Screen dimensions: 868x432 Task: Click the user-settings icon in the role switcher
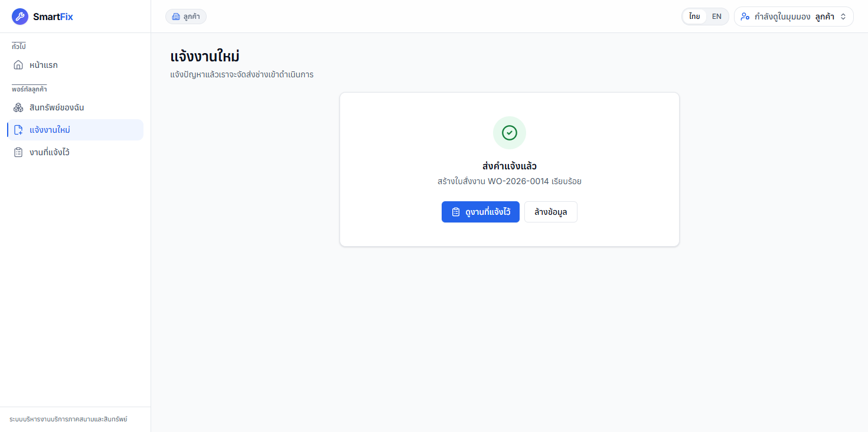click(x=745, y=17)
